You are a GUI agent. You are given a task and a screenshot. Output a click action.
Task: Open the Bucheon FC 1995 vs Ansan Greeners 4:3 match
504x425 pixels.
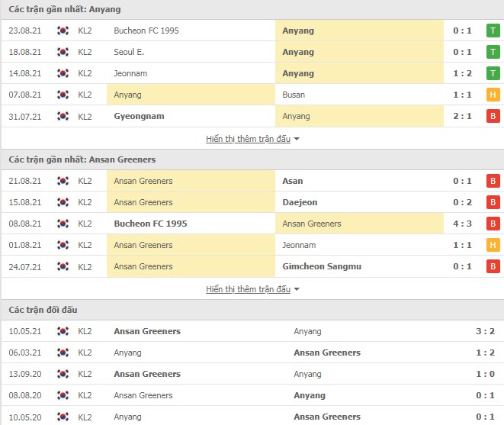(x=252, y=224)
